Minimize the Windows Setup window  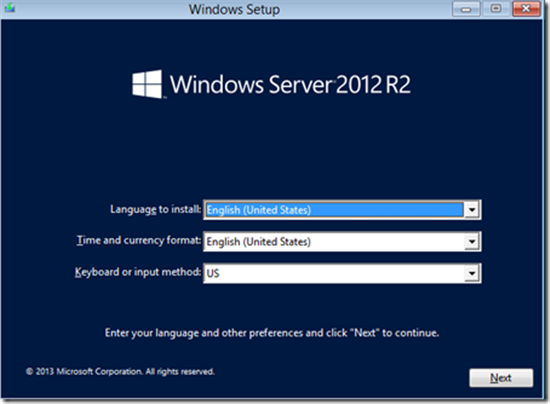466,9
